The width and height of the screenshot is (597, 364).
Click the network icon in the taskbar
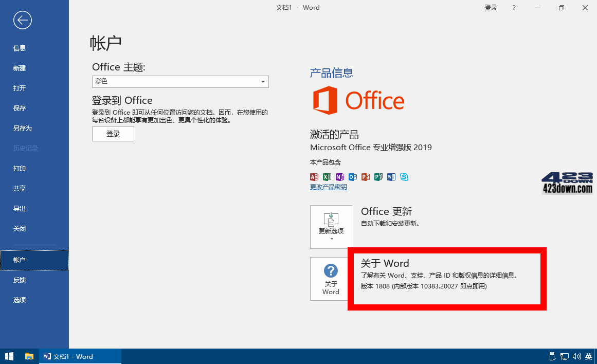click(565, 356)
